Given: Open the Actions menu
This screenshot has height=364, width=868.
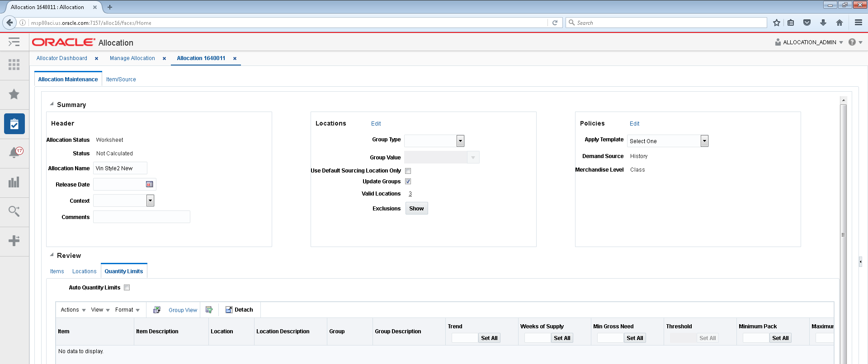Looking at the screenshot, I should click(73, 310).
